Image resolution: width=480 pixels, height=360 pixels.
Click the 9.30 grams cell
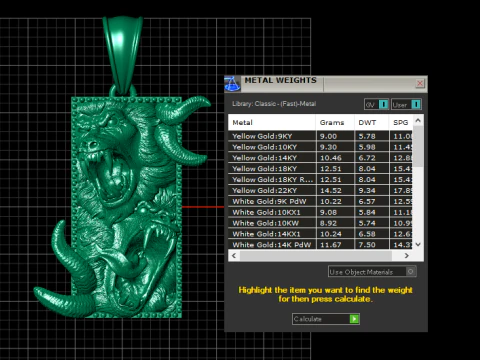(335, 147)
